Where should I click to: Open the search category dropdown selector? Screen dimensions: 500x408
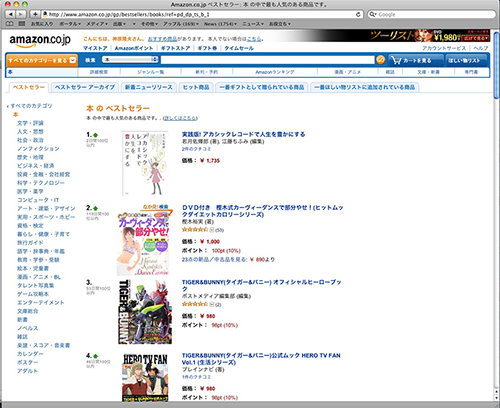(x=130, y=60)
